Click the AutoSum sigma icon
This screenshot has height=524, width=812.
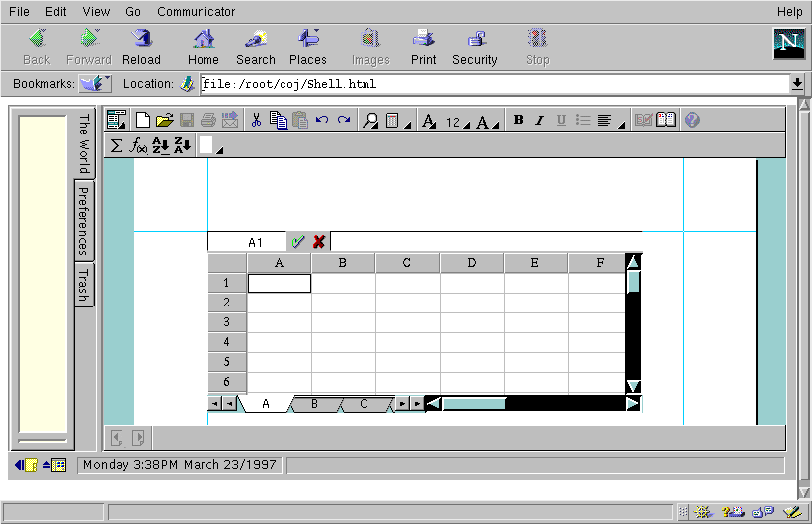(117, 145)
